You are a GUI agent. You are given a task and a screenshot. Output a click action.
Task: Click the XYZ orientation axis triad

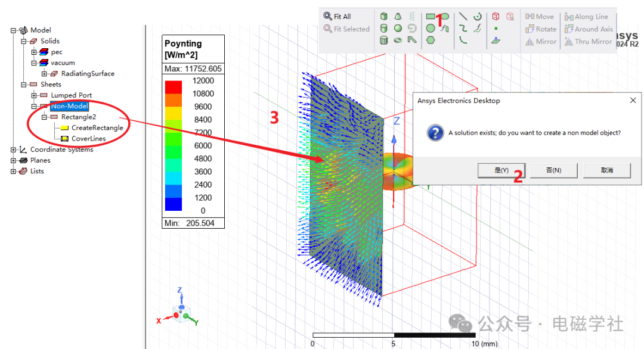(x=179, y=307)
